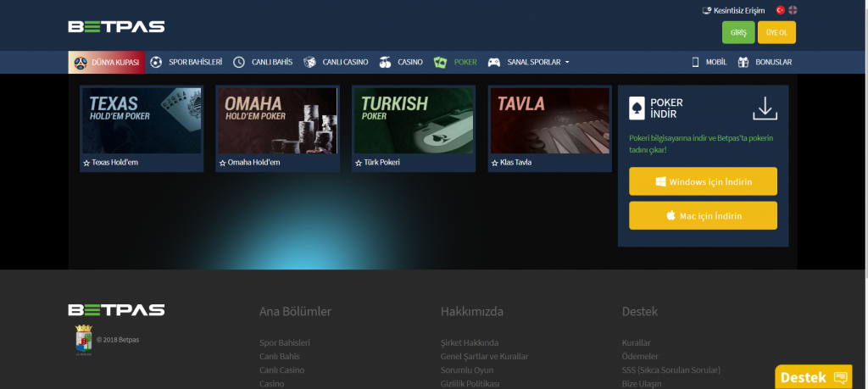The height and width of the screenshot is (389, 868).
Task: Click the gift box icon for Bonuslar
Action: [743, 62]
